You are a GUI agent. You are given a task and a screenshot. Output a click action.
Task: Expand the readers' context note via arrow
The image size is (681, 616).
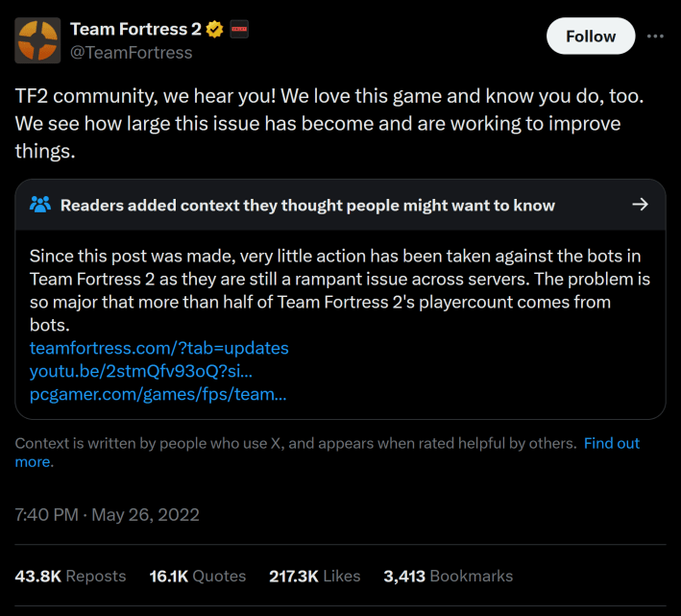(640, 205)
